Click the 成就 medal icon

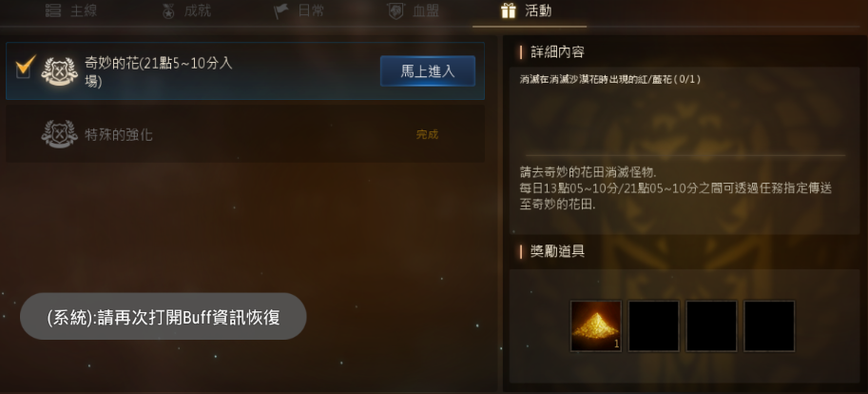coord(169,10)
